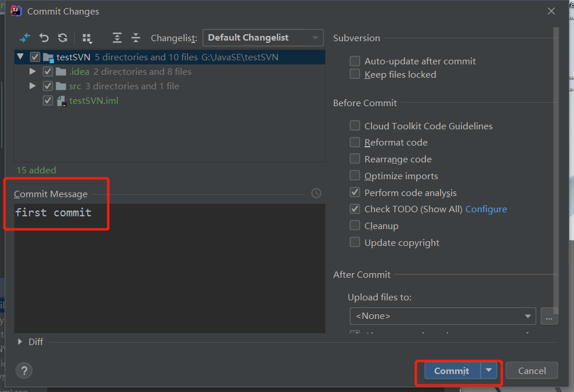Click the Show Diff toolbar icon
The image size is (574, 392).
coord(25,38)
